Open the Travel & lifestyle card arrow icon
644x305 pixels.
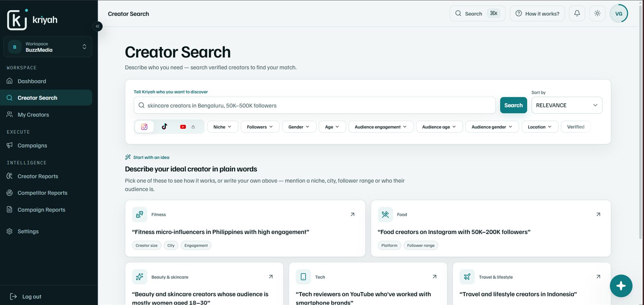(x=598, y=277)
